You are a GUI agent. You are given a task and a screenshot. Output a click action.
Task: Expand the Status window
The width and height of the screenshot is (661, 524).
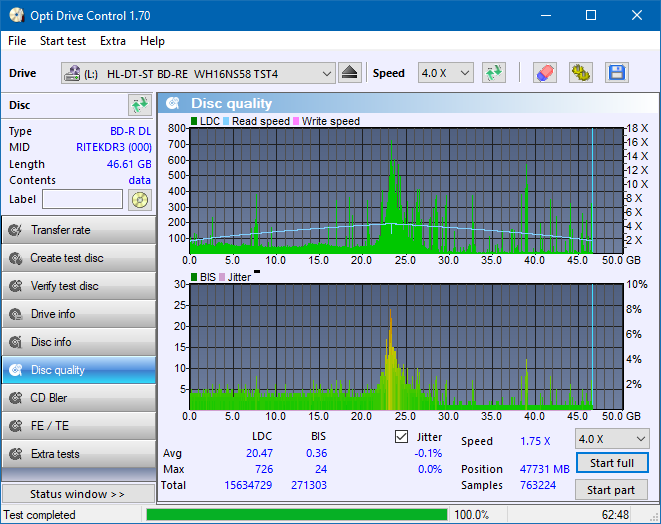pos(78,494)
